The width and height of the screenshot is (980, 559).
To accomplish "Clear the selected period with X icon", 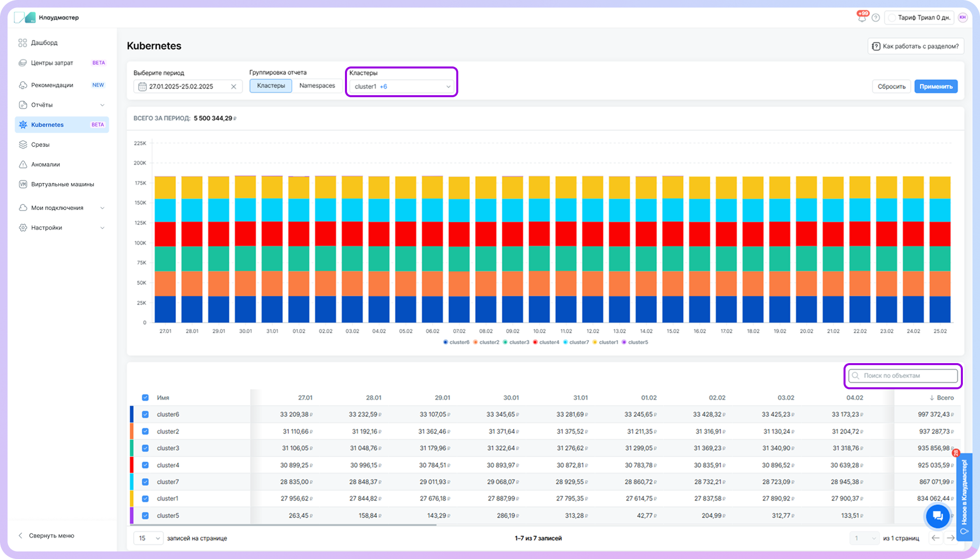I will (x=234, y=87).
